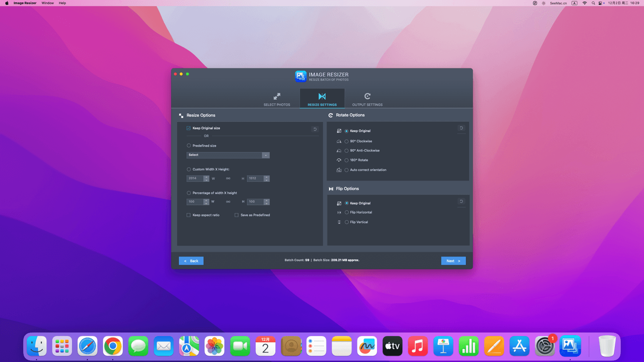This screenshot has width=644, height=362.
Task: Go to the Output Settings tab
Action: (x=367, y=99)
